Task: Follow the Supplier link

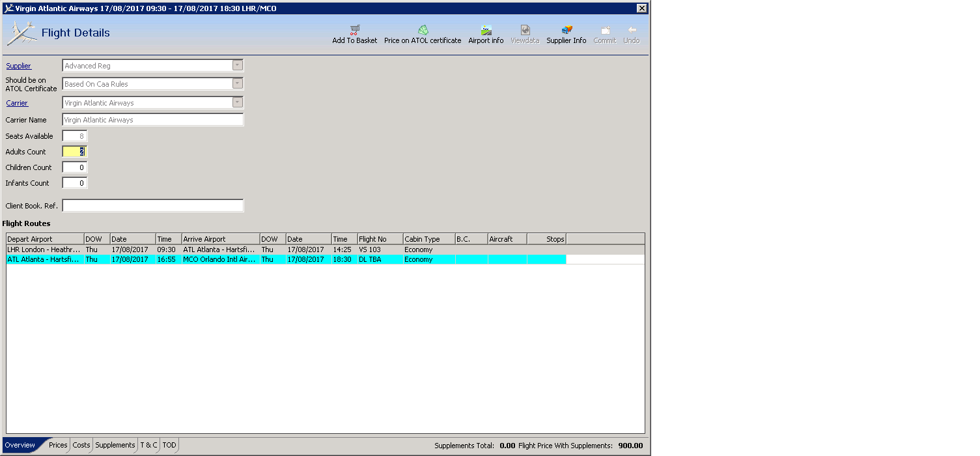Action: click(18, 66)
